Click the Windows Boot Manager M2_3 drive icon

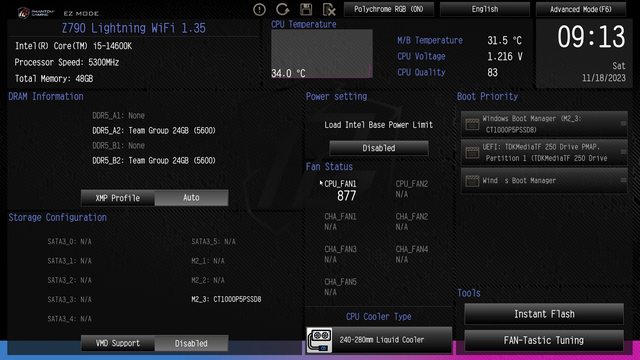point(472,124)
